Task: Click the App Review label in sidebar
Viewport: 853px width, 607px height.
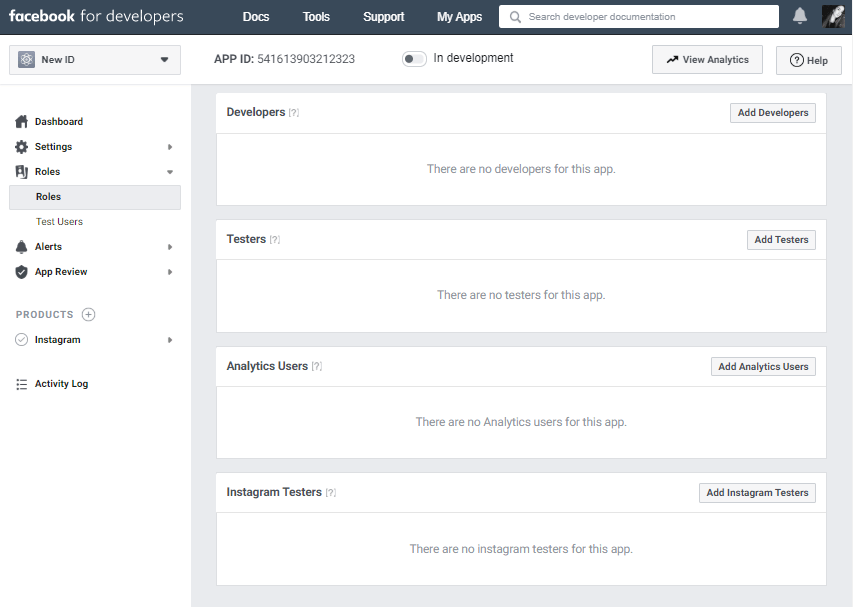Action: (x=61, y=271)
